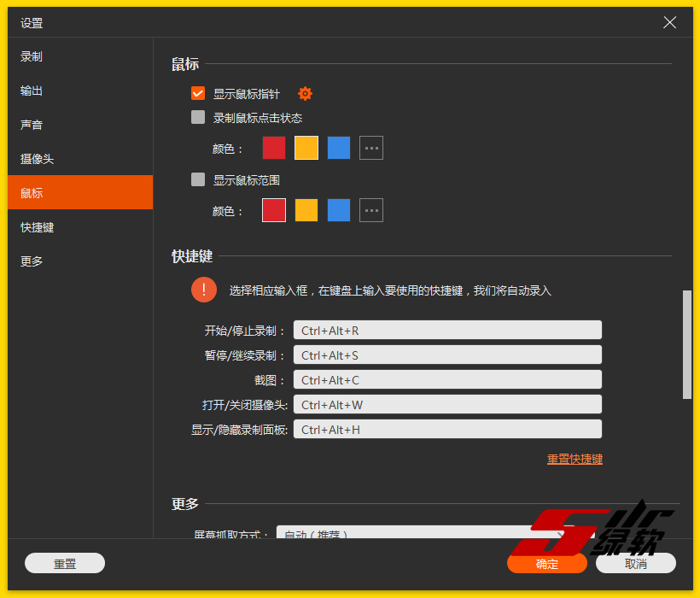The image size is (700, 598).
Task: Click the 开始/停止录制 hotkey field
Action: [447, 331]
